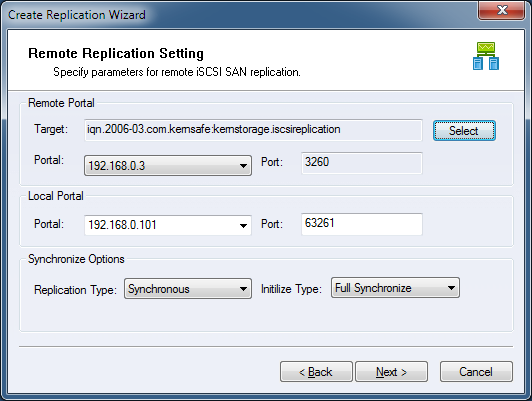Click the iSCSI SAN replication subtitle text
This screenshot has width=532, height=401.
[177, 72]
